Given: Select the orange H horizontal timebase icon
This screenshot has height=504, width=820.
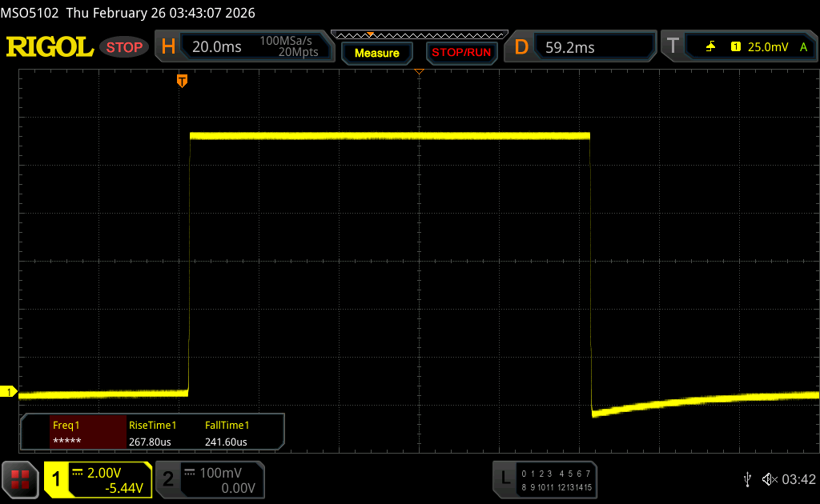Looking at the screenshot, I should click(x=168, y=47).
